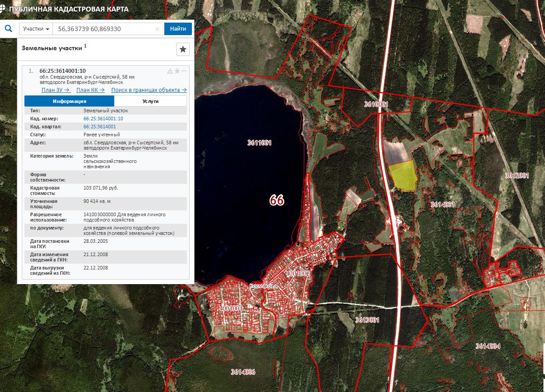
Task: Click the 3611001 quarter label on lake
Action: coord(259,143)
